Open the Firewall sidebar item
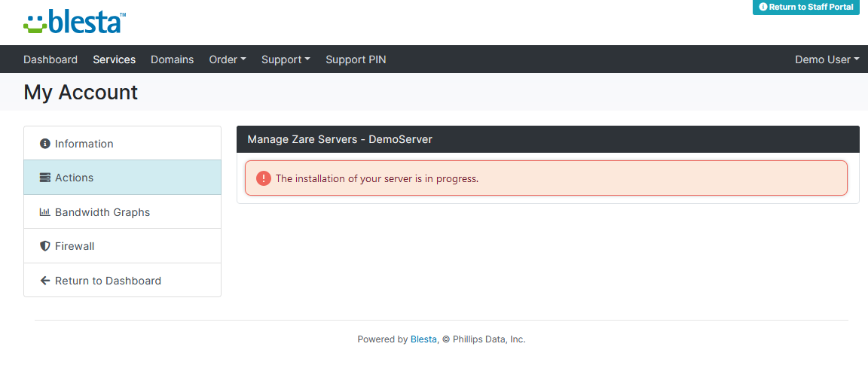 (122, 246)
